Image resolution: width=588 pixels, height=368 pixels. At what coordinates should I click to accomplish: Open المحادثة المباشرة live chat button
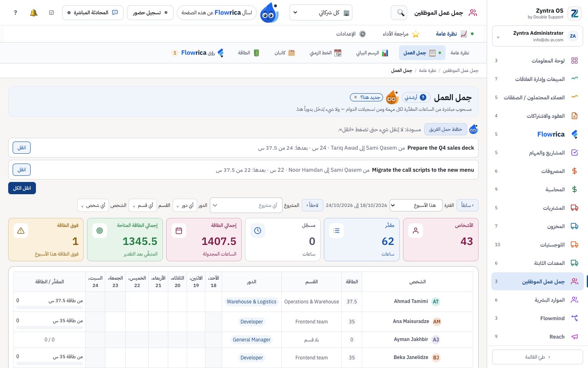coord(93,13)
